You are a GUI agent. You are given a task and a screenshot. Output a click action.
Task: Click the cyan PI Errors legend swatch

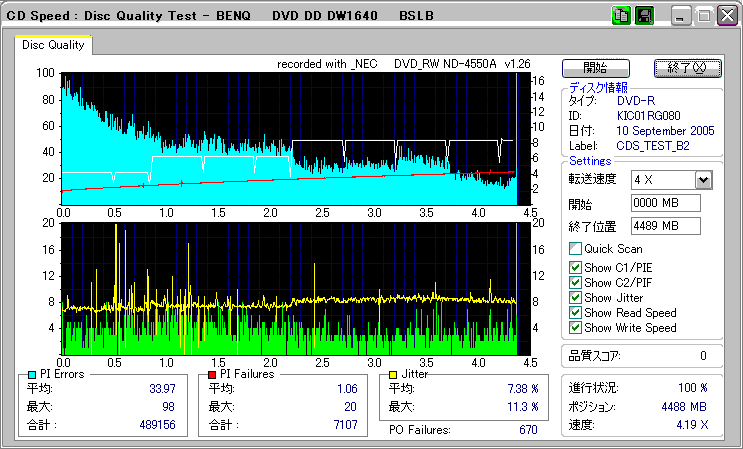click(30, 374)
